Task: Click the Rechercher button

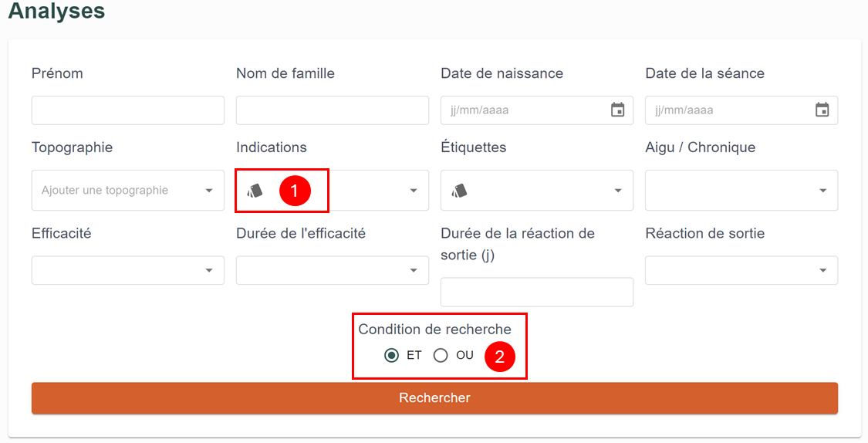Action: pos(434,397)
